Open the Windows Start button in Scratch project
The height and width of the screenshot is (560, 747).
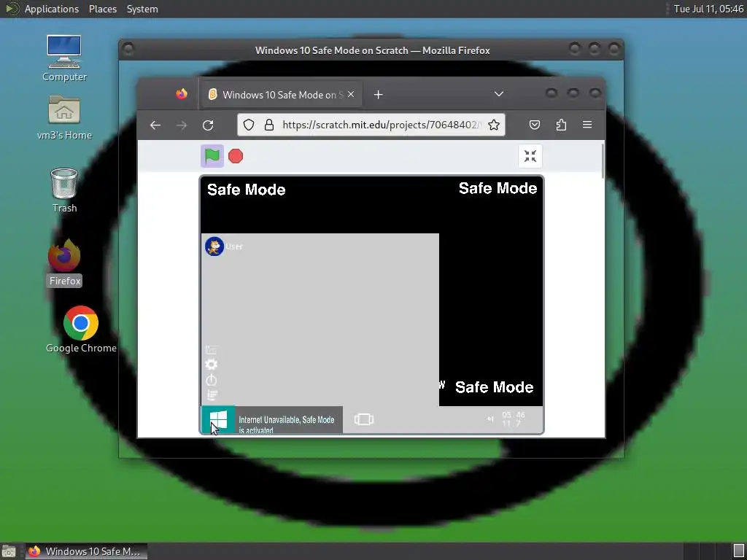tap(218, 419)
